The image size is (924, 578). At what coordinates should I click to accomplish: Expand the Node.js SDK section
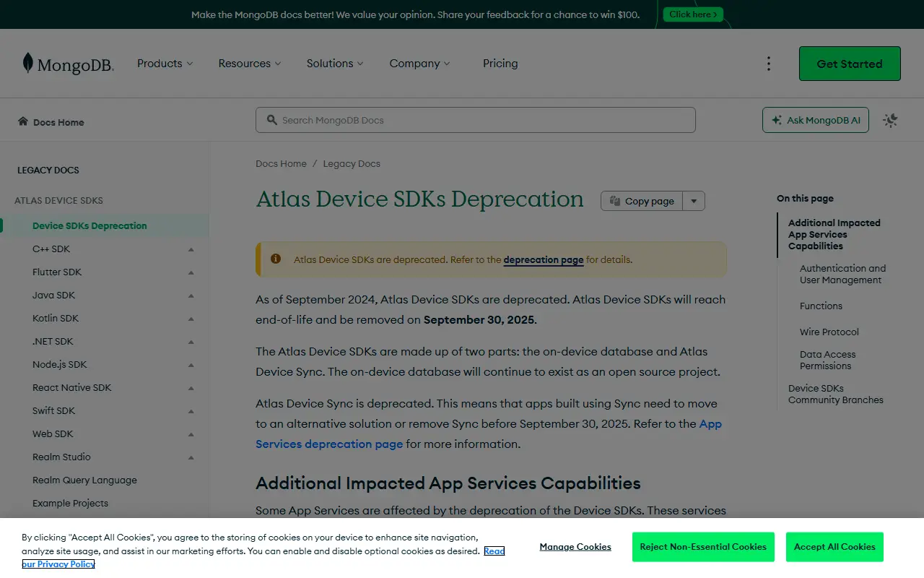tap(191, 365)
